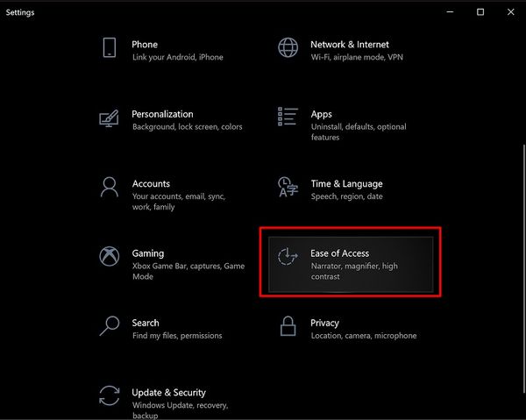
Task: Open the Accounts person icon
Action: point(110,187)
